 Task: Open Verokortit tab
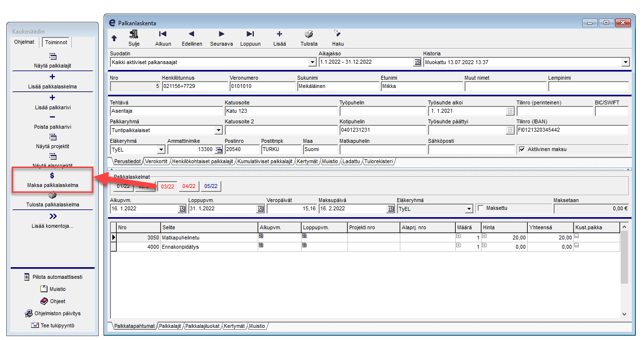[156, 161]
